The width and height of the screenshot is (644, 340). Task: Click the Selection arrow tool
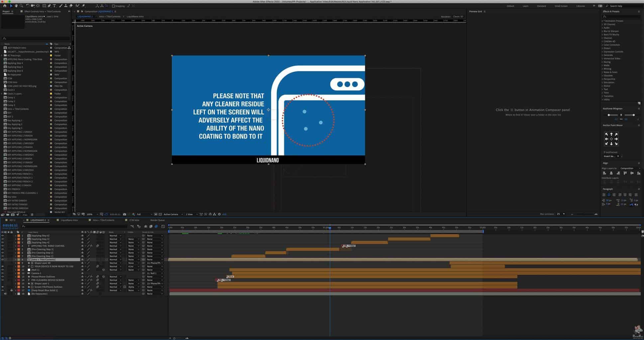click(x=11, y=6)
